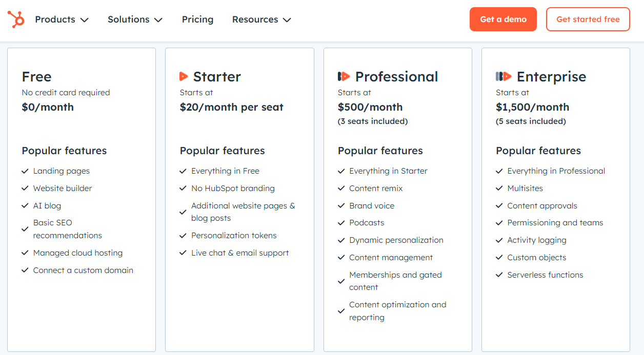Toggle the AI blog feature check
The height and width of the screenshot is (355, 644).
(x=25, y=205)
